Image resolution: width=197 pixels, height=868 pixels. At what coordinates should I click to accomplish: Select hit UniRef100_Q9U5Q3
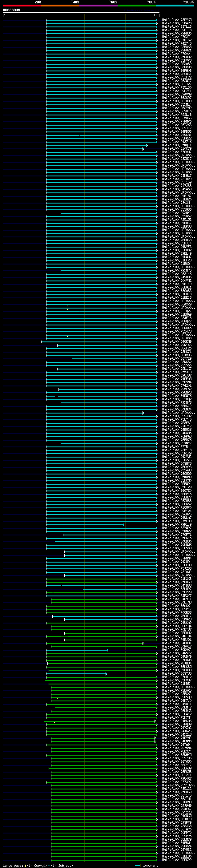[177, 697]
